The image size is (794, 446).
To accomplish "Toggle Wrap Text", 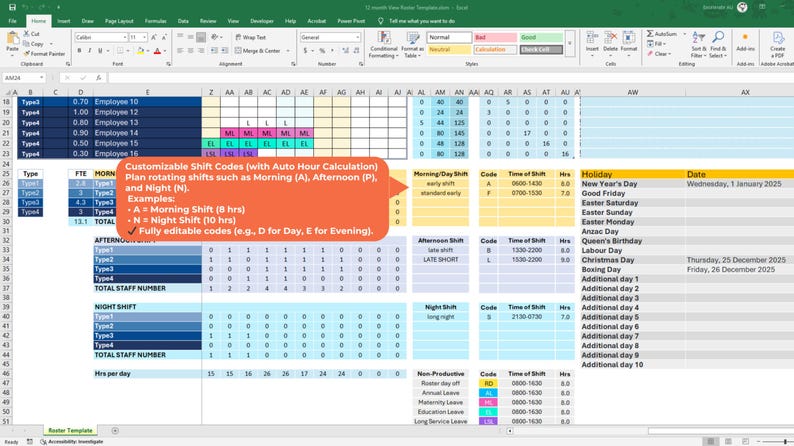I will (251, 37).
